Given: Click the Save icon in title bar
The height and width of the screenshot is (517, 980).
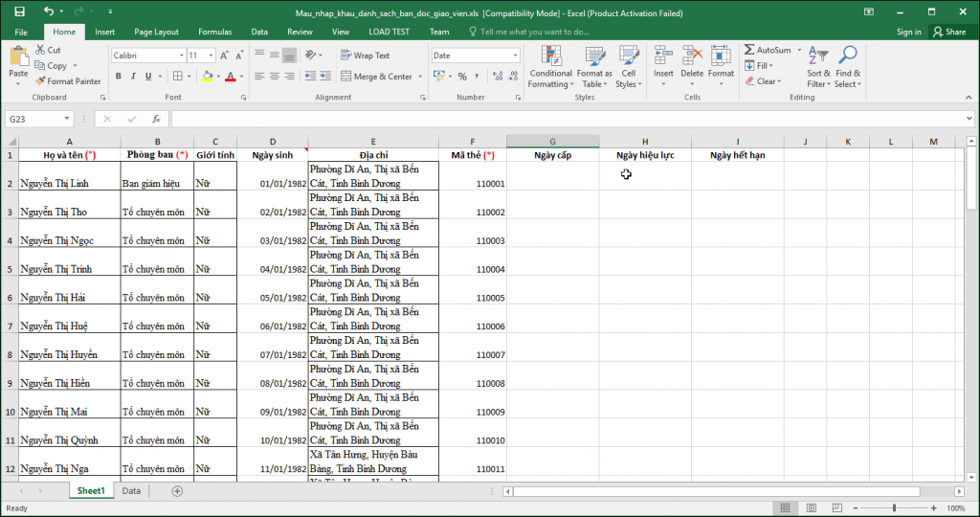Looking at the screenshot, I should (x=20, y=11).
